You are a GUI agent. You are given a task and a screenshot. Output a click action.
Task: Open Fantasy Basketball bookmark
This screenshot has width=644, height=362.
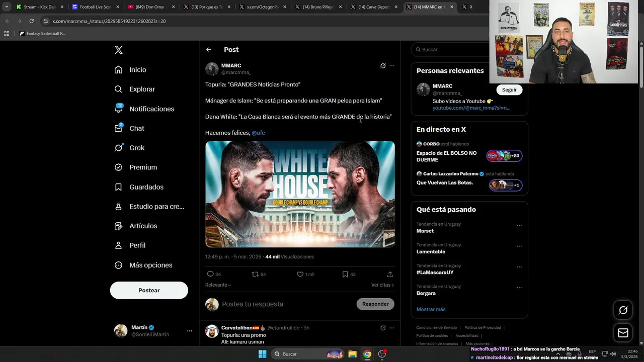(42, 34)
